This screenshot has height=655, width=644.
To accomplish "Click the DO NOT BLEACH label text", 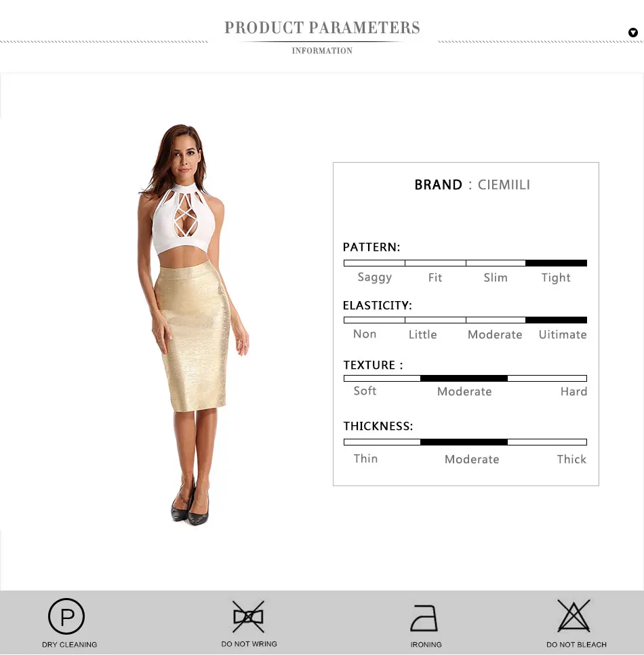I will tap(576, 645).
